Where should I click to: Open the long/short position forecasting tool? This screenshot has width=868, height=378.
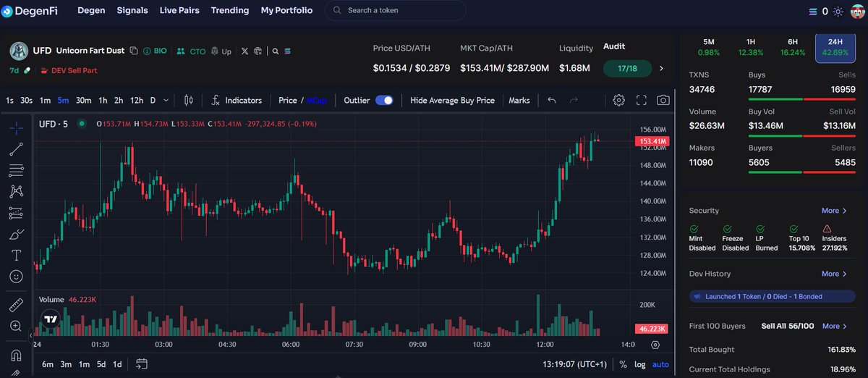point(16,213)
